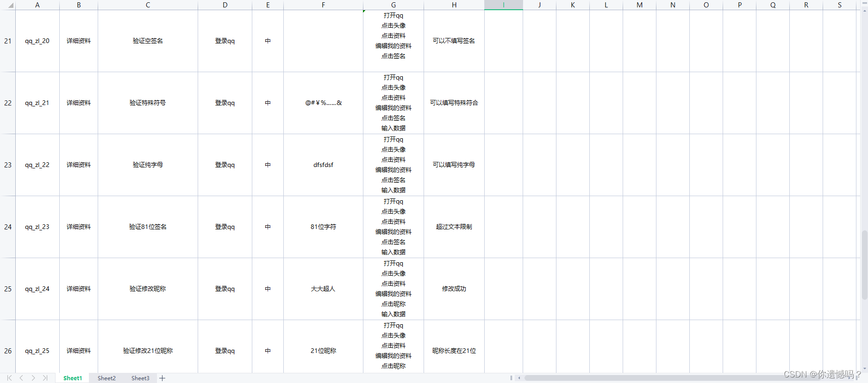Select row 21 header
This screenshot has height=383, width=868.
coord(8,41)
